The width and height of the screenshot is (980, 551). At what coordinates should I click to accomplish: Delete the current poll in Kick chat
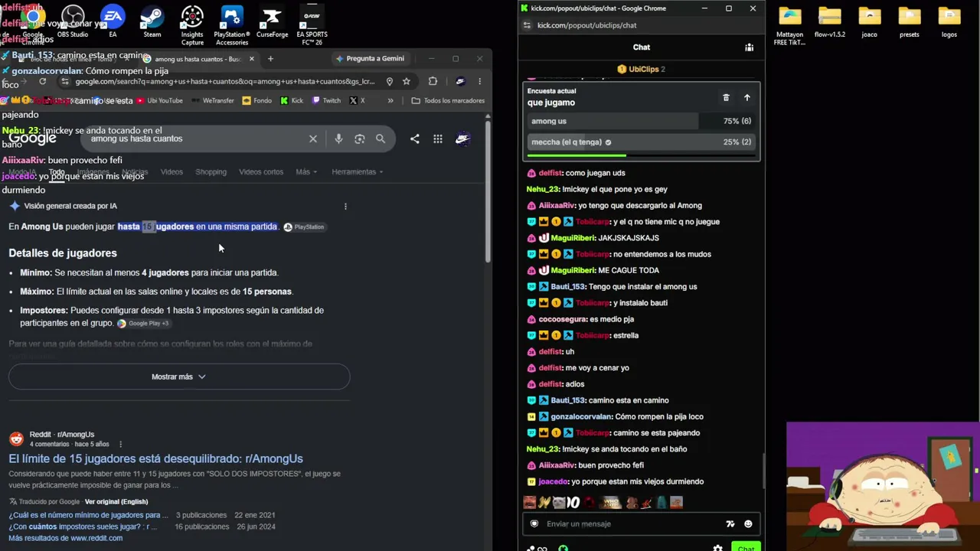click(726, 98)
